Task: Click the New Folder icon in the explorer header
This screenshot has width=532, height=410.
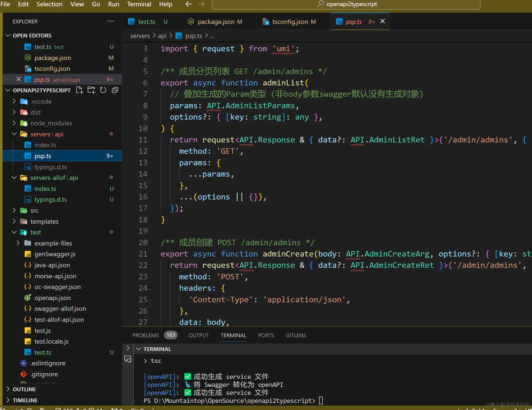Action: pos(91,90)
